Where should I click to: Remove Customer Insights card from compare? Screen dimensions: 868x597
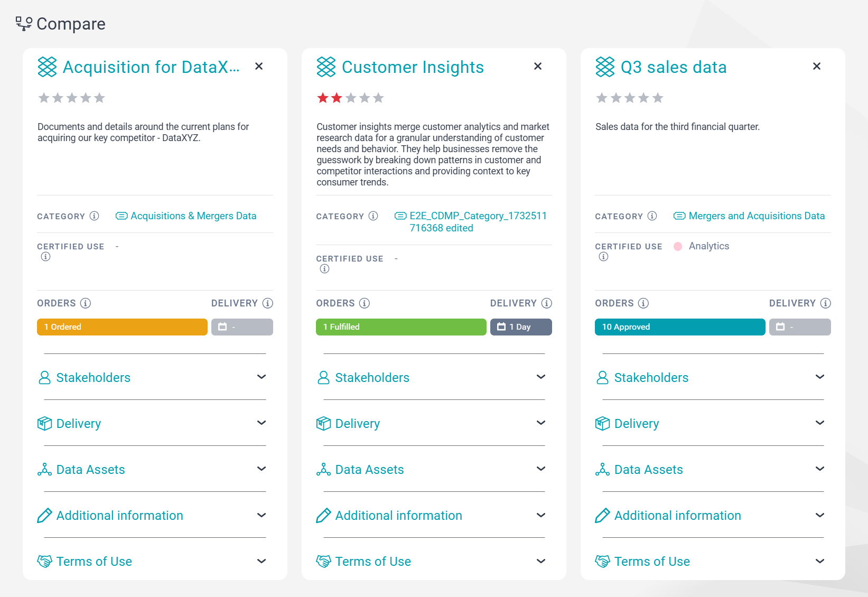coord(538,66)
